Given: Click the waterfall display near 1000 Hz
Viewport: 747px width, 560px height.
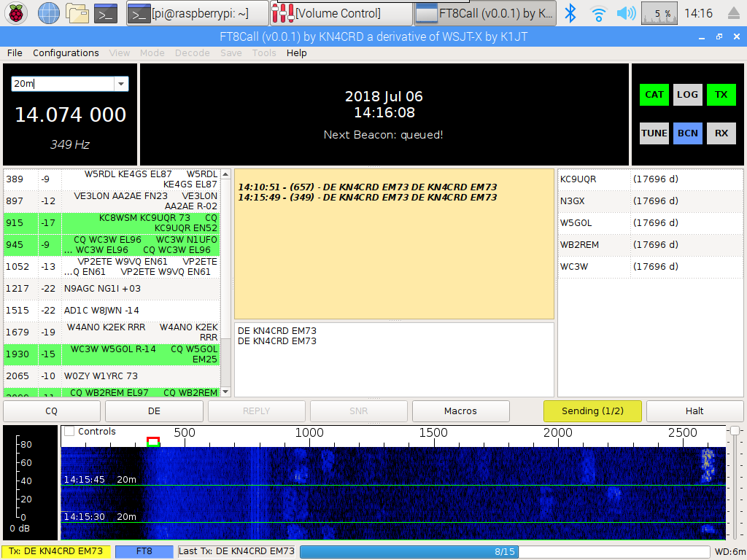Looking at the screenshot, I should coord(309,493).
